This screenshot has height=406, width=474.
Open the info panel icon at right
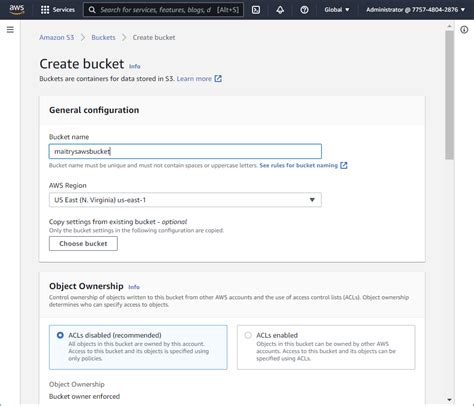point(464,30)
